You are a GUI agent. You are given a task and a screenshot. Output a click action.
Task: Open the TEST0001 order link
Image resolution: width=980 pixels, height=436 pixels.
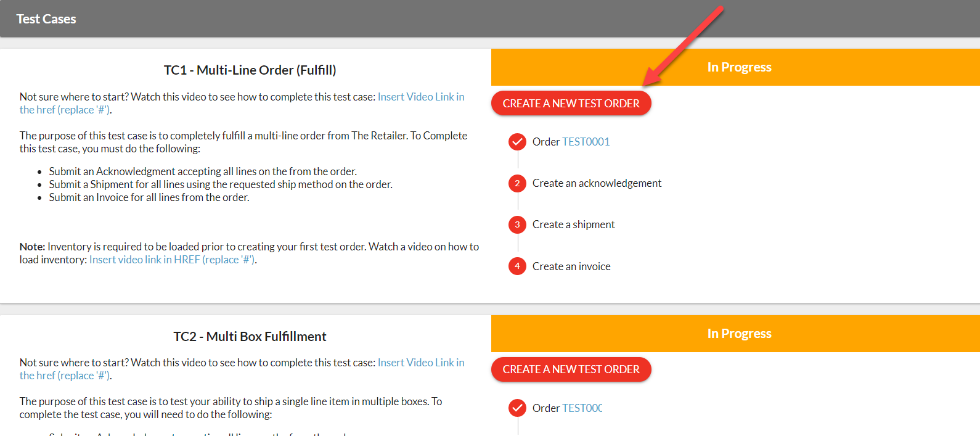[x=586, y=142]
